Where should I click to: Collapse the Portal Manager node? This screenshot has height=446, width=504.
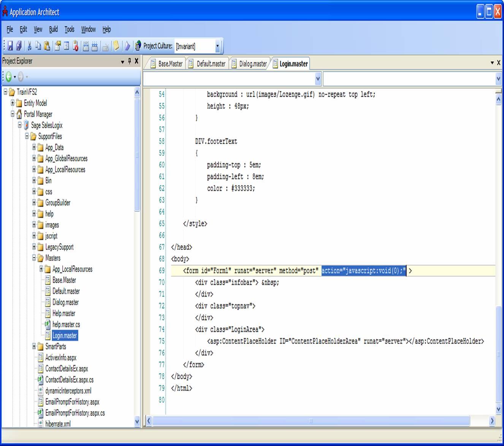(13, 114)
